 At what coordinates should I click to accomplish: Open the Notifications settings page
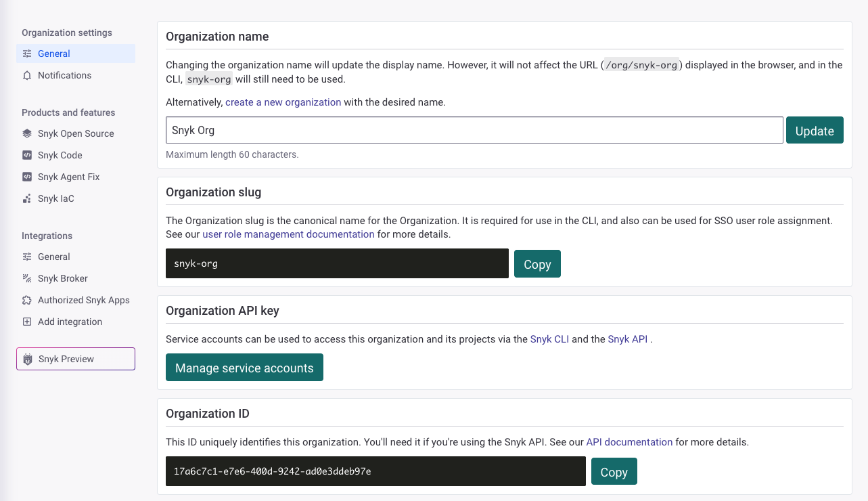point(64,75)
